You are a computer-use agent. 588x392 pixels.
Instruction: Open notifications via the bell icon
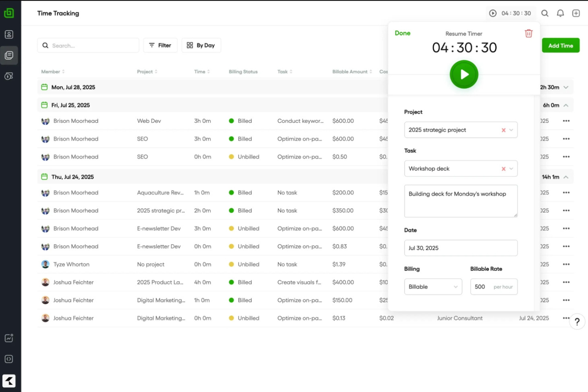pyautogui.click(x=560, y=13)
